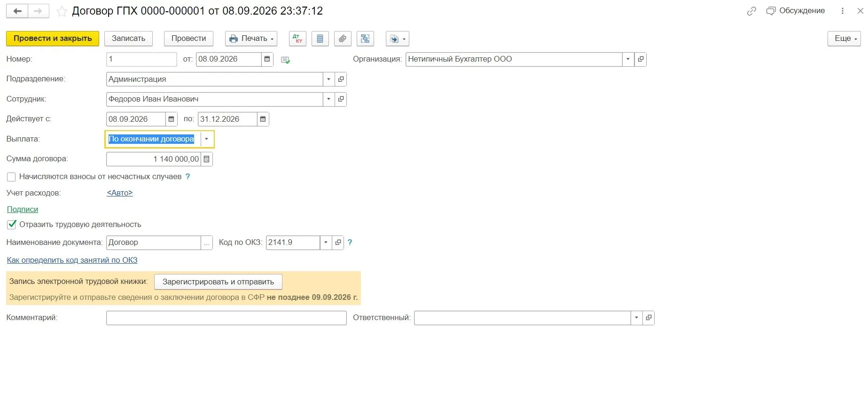868x400 pixels.
Task: Open 'Как определить код занятий по ОКЗ' link
Action: (x=72, y=260)
